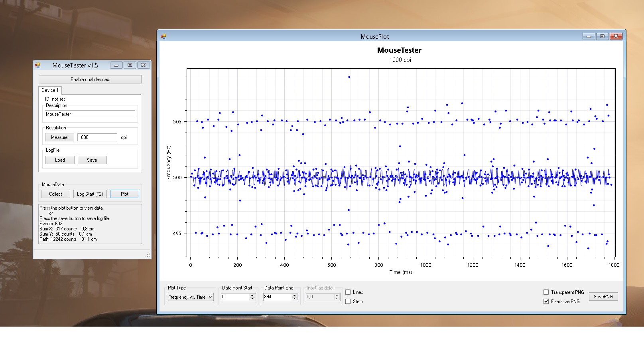Click the Data Point End value field
Image resolution: width=644 pixels, height=345 pixels.
278,297
